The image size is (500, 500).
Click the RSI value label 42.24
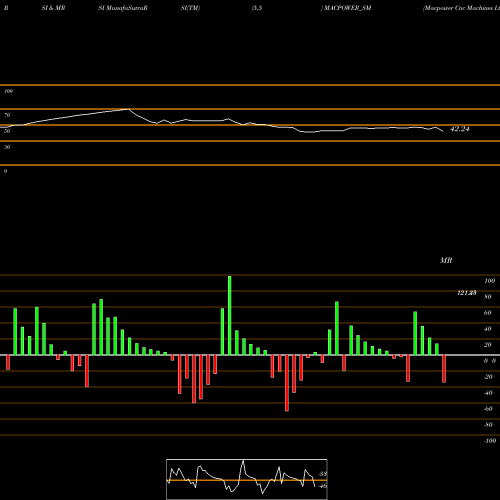tap(460, 129)
